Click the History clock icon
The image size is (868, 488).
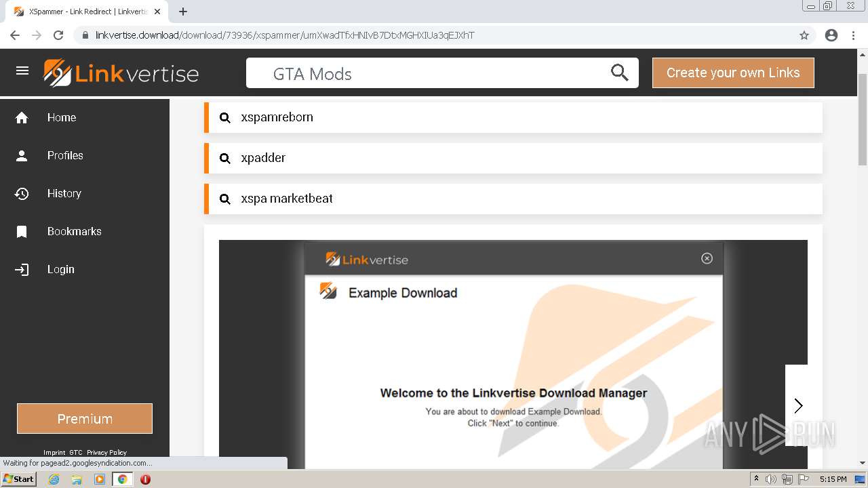(x=22, y=194)
